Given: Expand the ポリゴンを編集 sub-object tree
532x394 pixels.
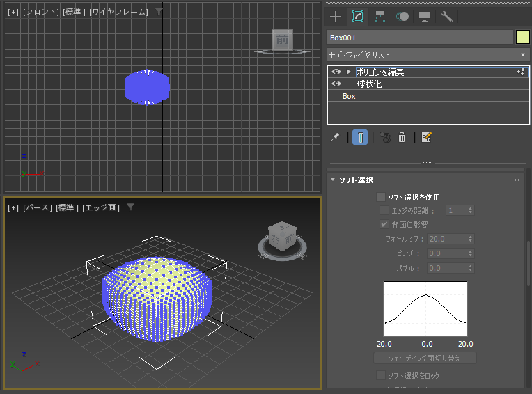Looking at the screenshot, I should tap(348, 72).
